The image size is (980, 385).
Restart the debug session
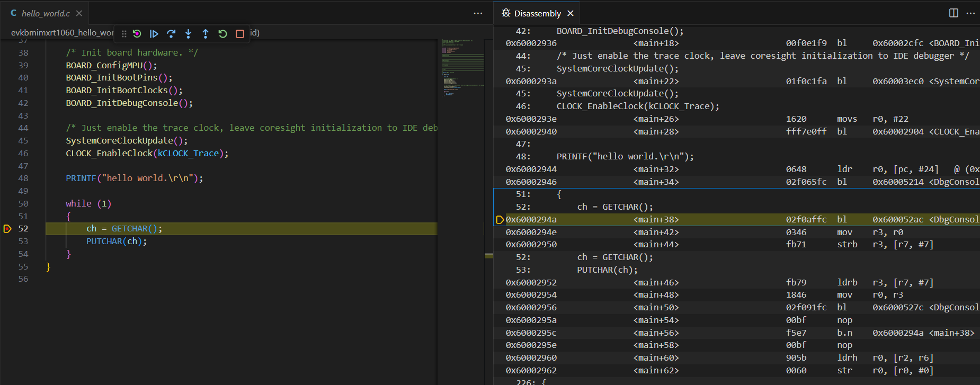[222, 34]
